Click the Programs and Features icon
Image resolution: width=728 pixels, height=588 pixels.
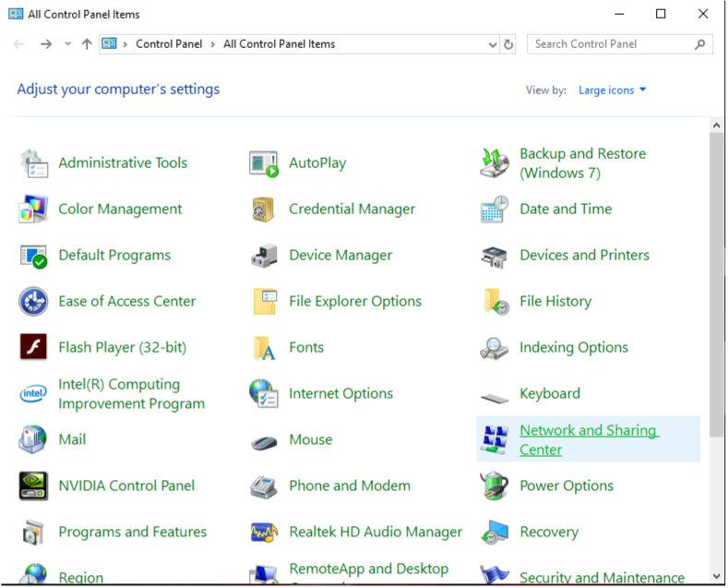tap(33, 533)
